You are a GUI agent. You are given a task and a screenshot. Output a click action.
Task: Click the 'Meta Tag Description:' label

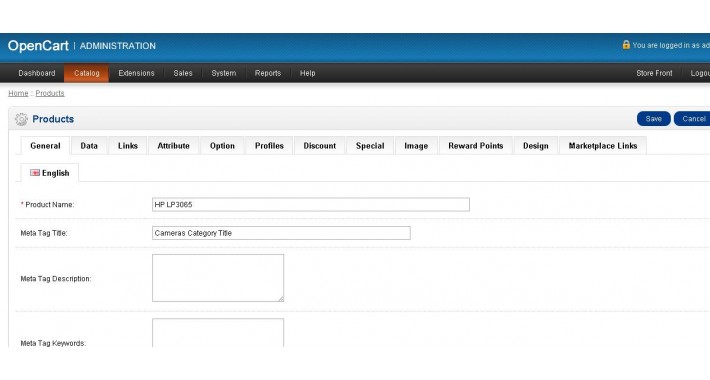pos(56,279)
